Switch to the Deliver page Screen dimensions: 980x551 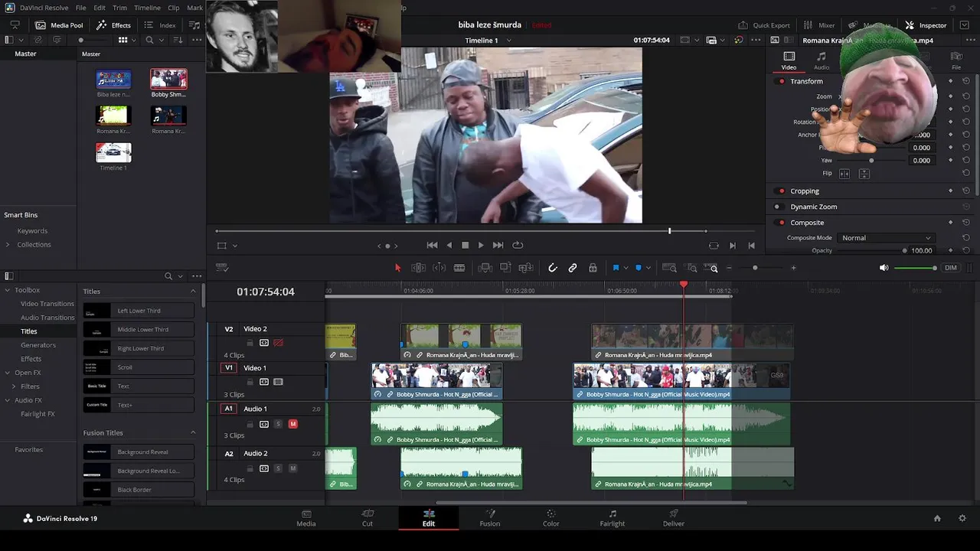coord(674,518)
